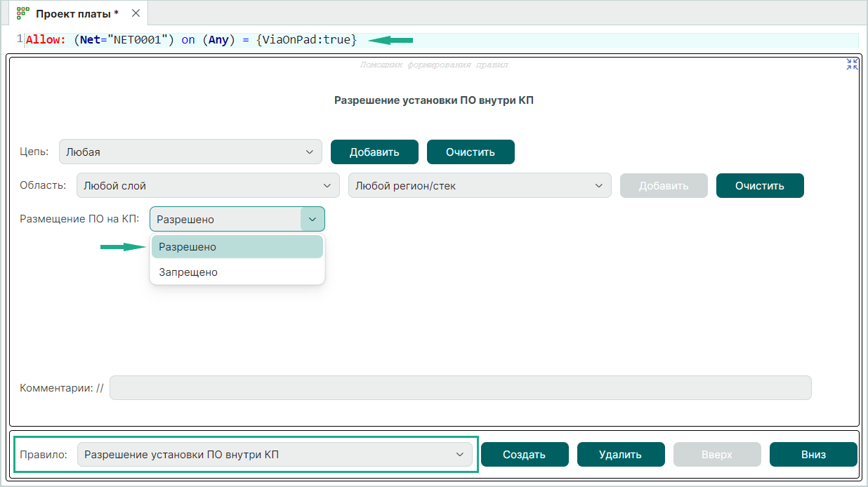Image resolution: width=868 pixels, height=487 pixels.
Task: Expand the Любой регион/стек dropdown
Action: pos(479,186)
